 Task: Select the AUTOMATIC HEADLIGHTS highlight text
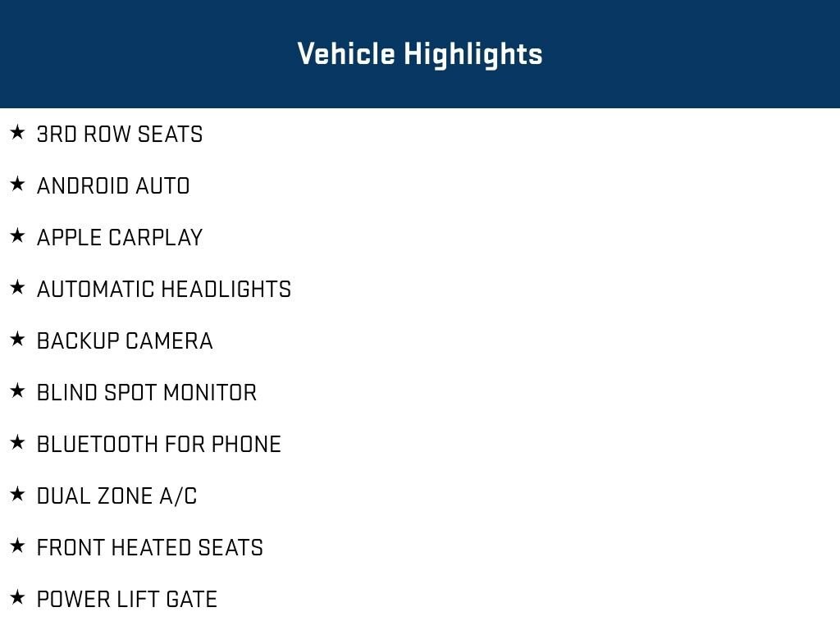click(164, 290)
